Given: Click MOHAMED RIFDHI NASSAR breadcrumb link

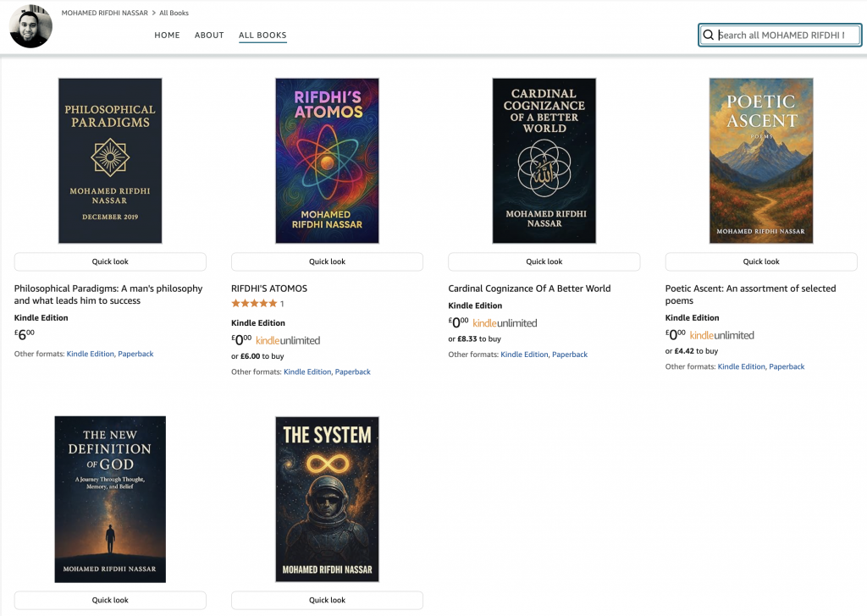Looking at the screenshot, I should point(103,14).
